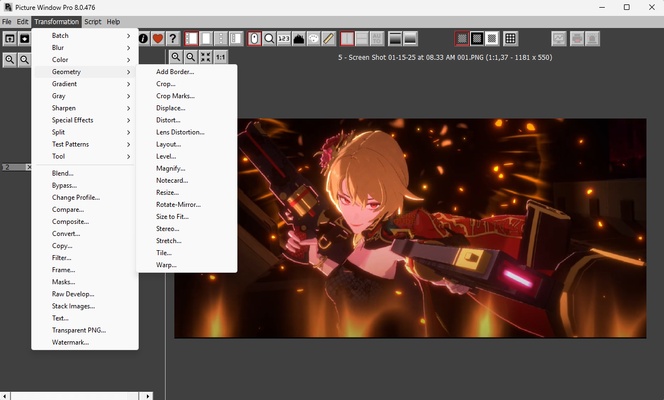Click the second toolbar icon with down arrow
The width and height of the screenshot is (664, 400).
click(x=25, y=39)
